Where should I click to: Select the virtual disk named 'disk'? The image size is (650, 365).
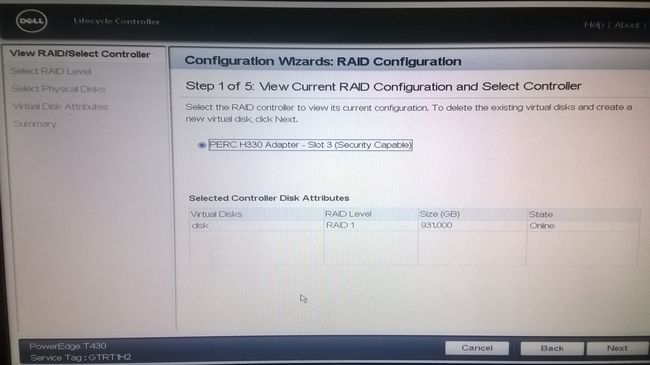[200, 226]
